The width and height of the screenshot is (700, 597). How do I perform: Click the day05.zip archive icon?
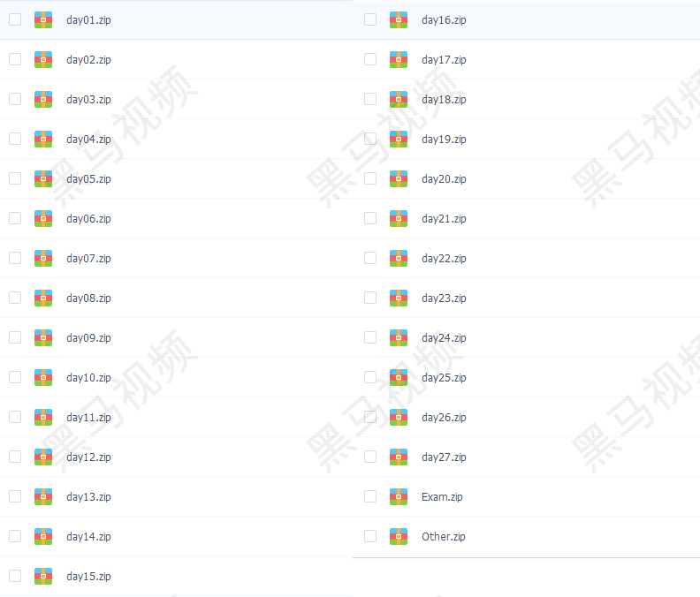[43, 178]
